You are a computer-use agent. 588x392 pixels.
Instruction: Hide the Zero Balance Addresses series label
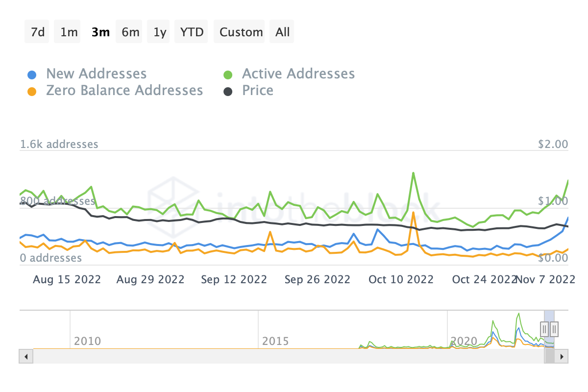click(124, 91)
